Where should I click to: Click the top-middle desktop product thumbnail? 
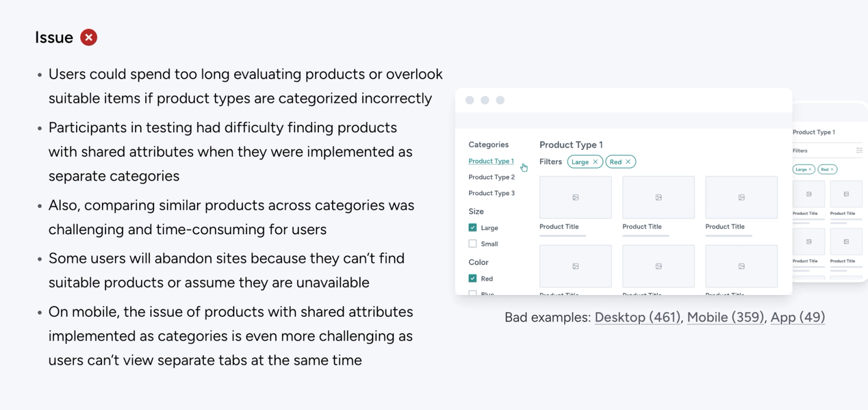point(659,197)
